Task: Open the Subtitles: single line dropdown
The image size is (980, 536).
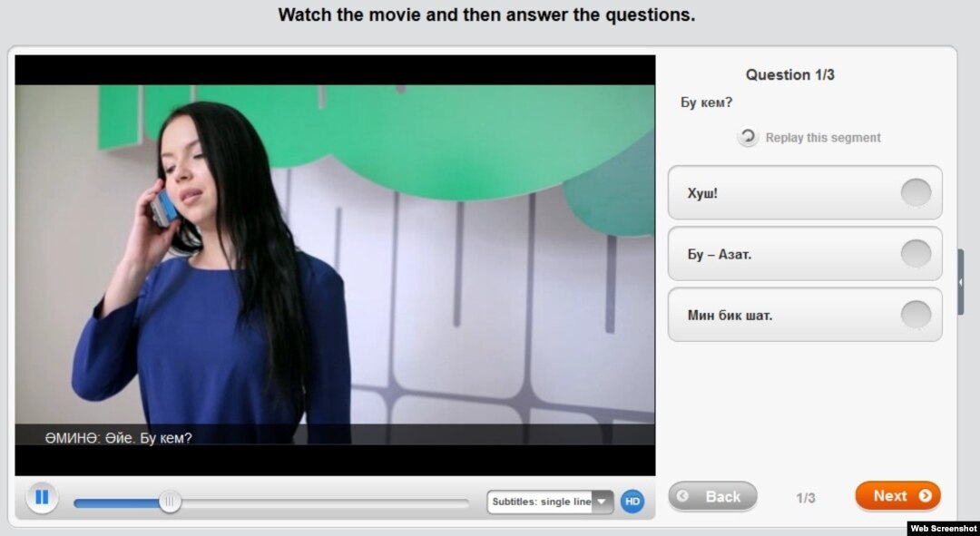Action: coord(550,502)
